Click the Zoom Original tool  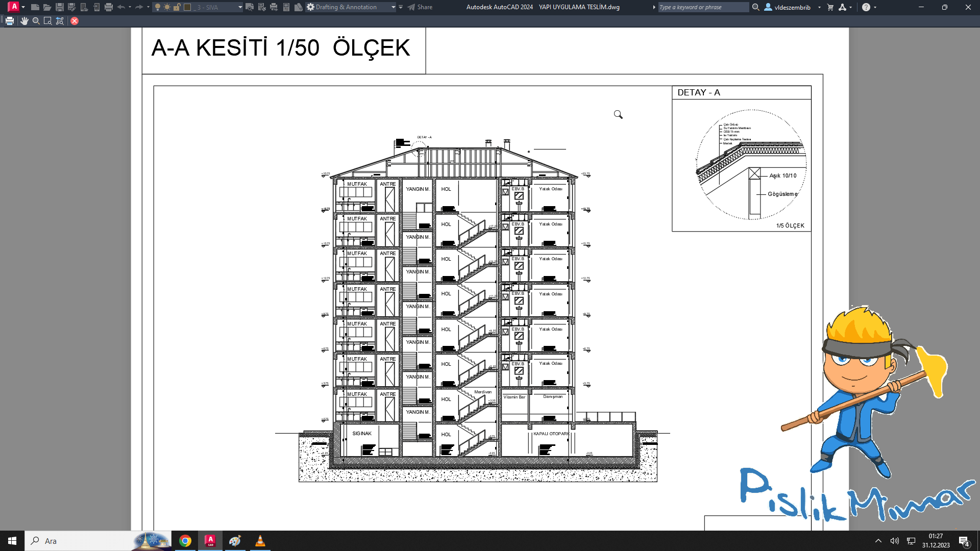point(60,21)
